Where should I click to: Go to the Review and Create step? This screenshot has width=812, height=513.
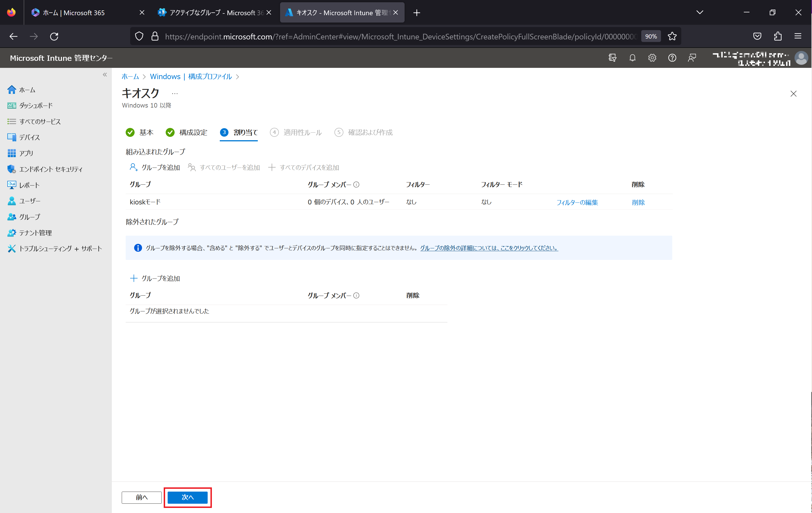tap(363, 132)
